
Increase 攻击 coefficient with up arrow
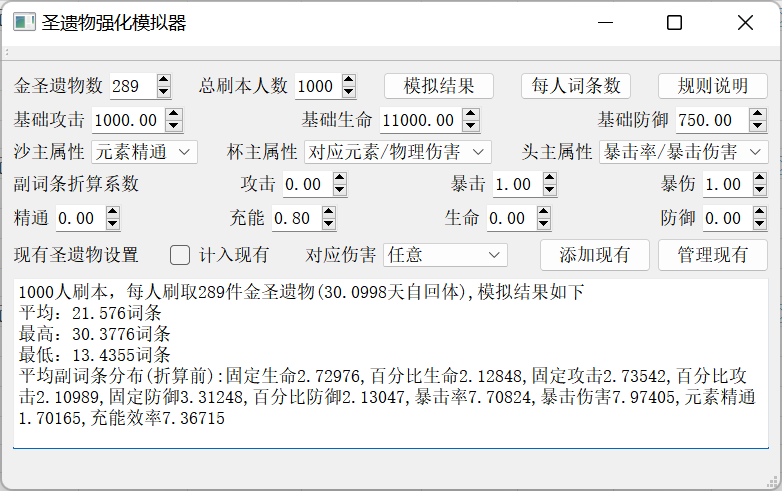[x=340, y=178]
